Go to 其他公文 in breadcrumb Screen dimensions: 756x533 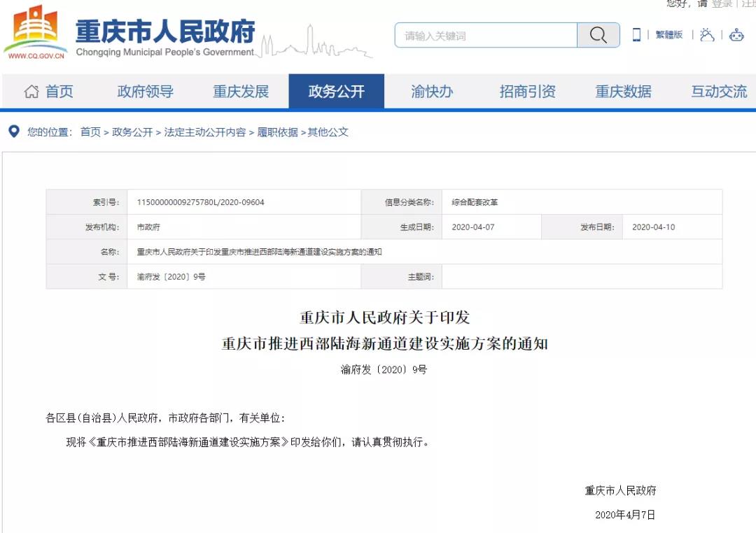click(x=328, y=132)
